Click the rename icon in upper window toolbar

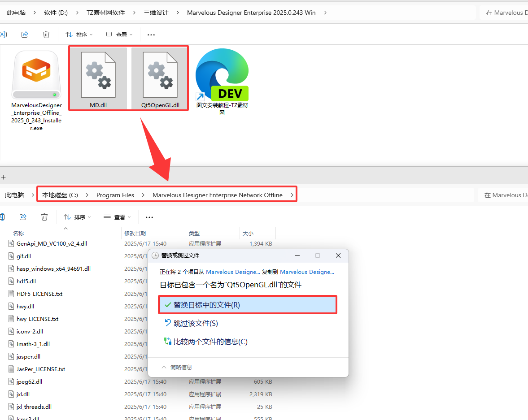[4, 35]
